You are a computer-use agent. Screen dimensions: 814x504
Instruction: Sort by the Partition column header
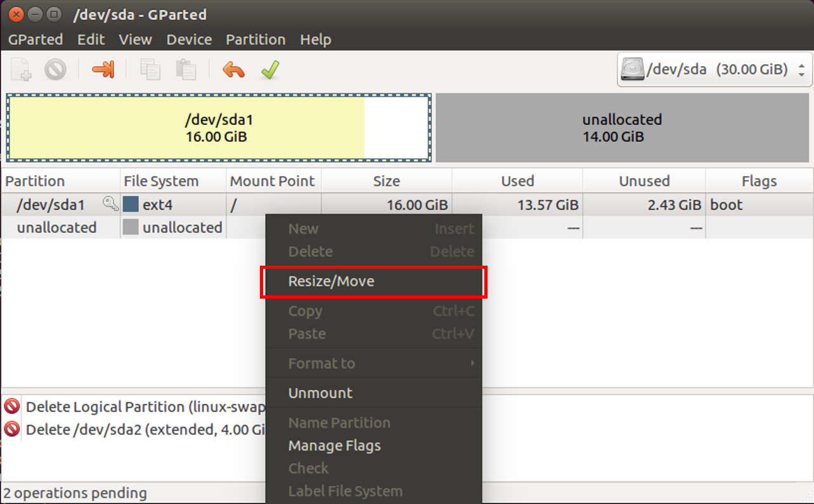pyautogui.click(x=60, y=181)
